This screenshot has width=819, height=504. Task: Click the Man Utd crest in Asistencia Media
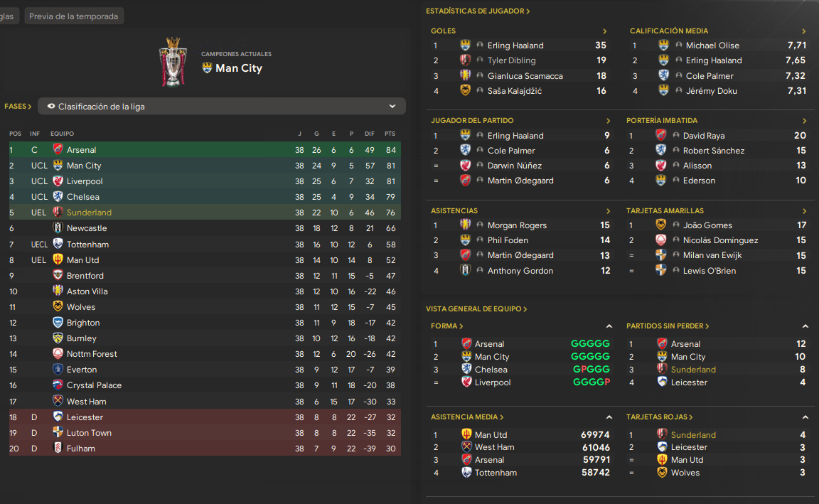point(466,434)
